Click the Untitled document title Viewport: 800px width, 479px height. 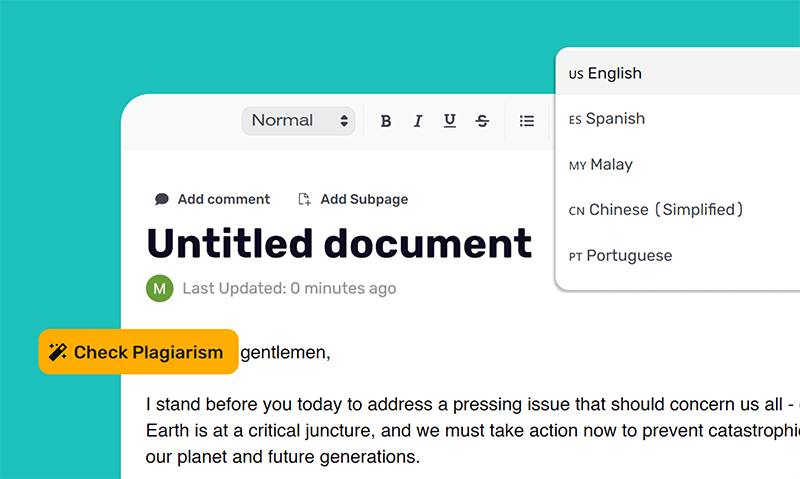click(x=339, y=243)
